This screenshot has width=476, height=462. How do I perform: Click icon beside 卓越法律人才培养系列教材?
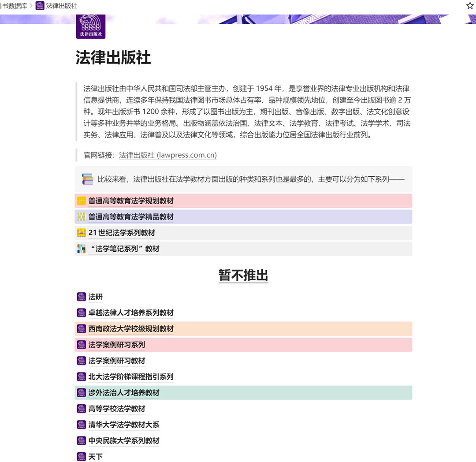82,313
